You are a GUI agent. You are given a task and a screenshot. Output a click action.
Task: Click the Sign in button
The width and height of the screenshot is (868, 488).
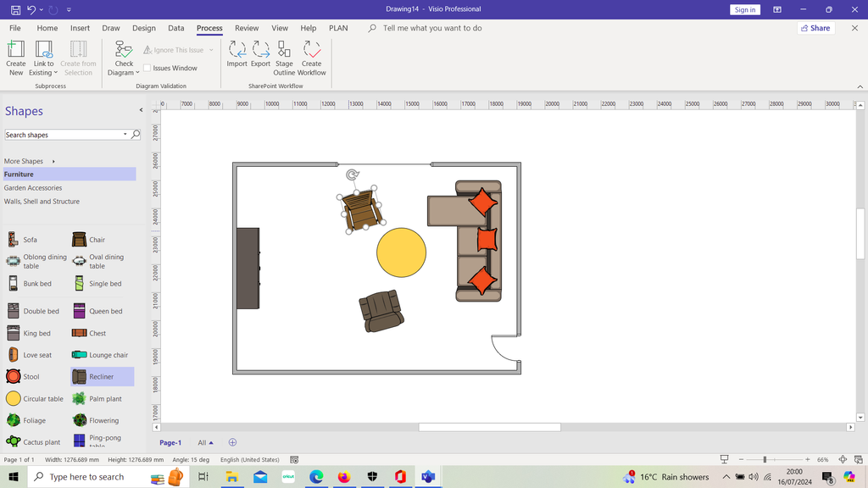pyautogui.click(x=744, y=9)
